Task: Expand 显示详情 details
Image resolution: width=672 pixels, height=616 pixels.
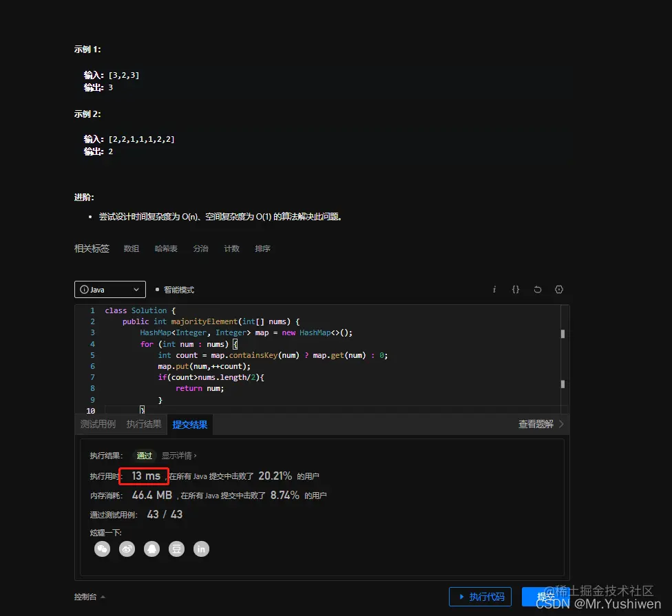Action: coord(179,456)
